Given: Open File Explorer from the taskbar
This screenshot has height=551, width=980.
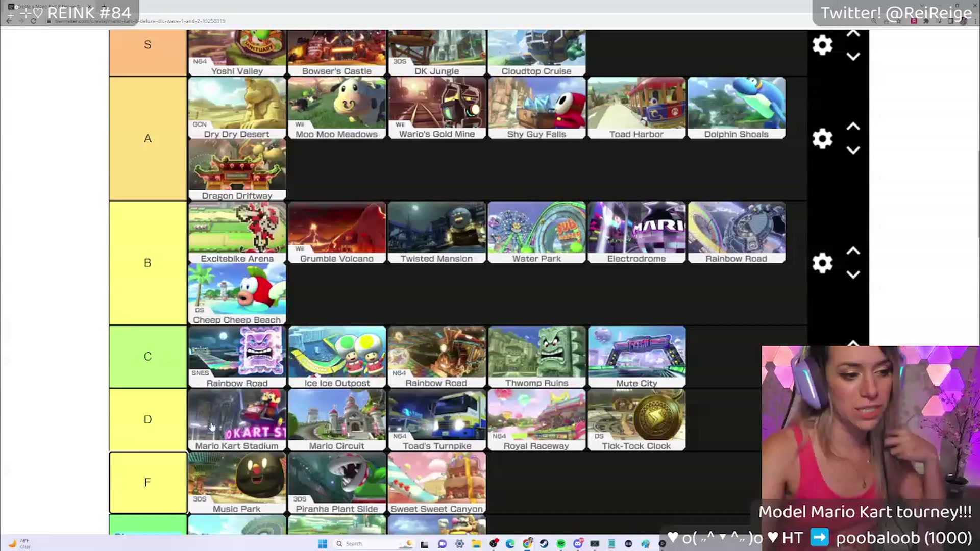Looking at the screenshot, I should (476, 544).
